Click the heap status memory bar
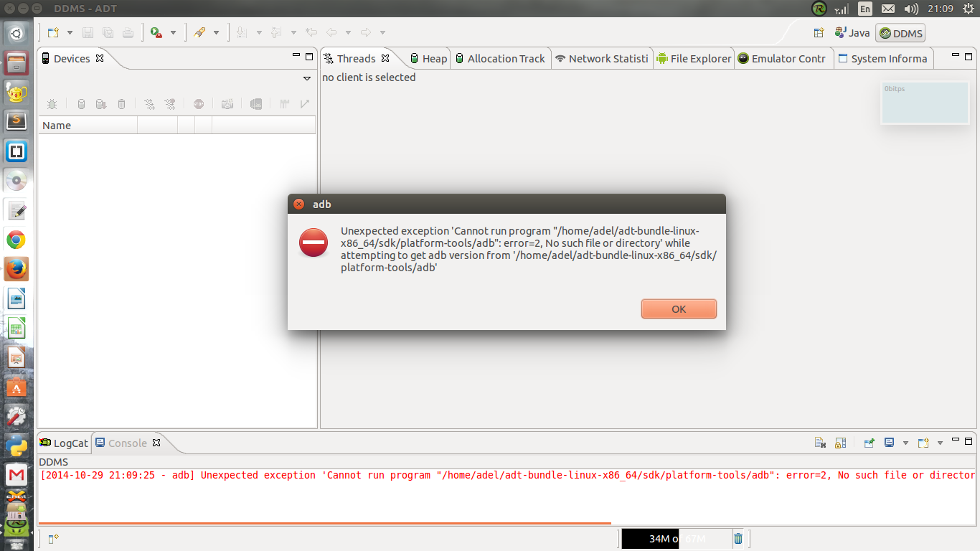 tap(676, 538)
